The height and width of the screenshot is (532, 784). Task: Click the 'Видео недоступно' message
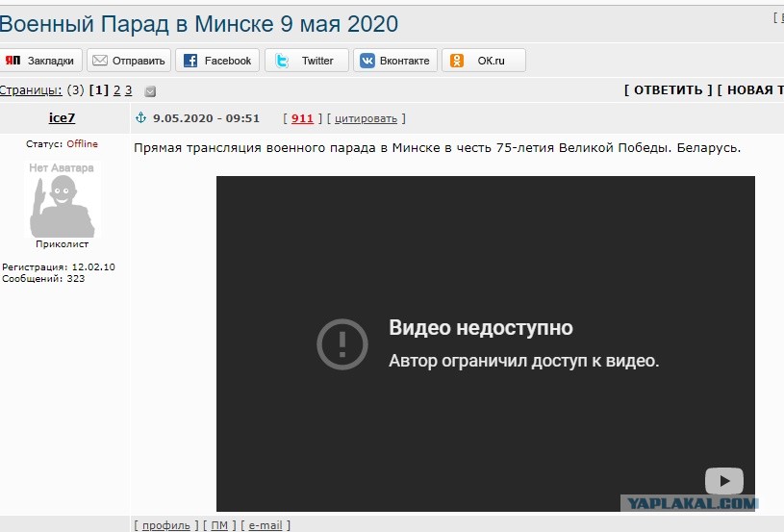[481, 328]
